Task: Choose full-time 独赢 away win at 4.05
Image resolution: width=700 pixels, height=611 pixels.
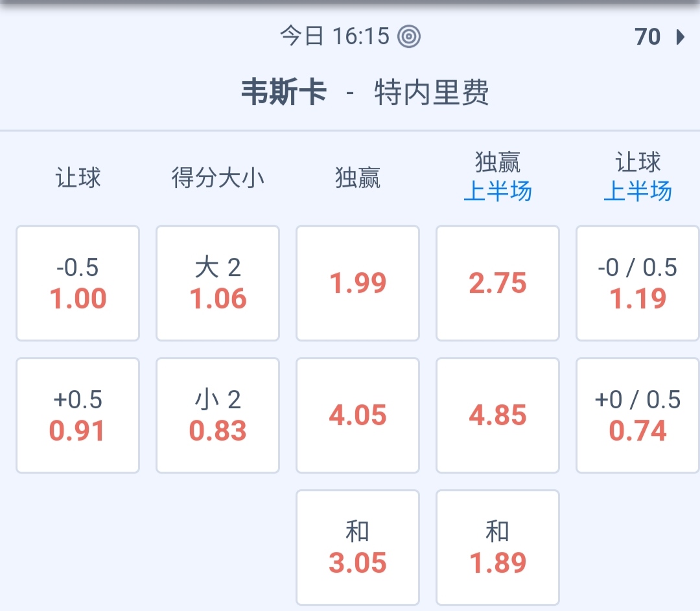Action: pos(358,415)
